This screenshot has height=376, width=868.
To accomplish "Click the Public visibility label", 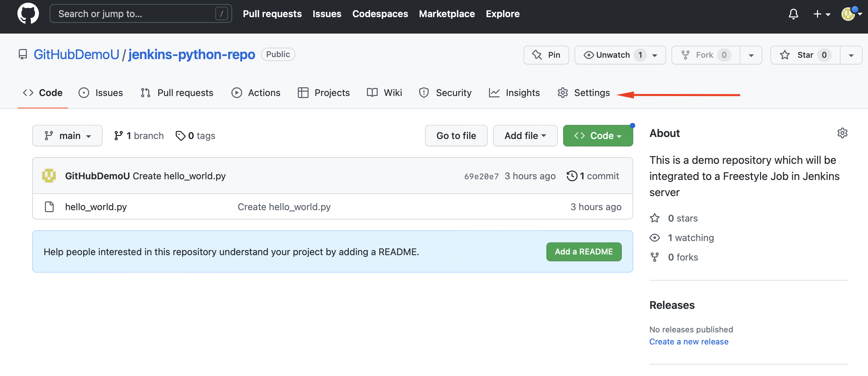I will pos(278,54).
